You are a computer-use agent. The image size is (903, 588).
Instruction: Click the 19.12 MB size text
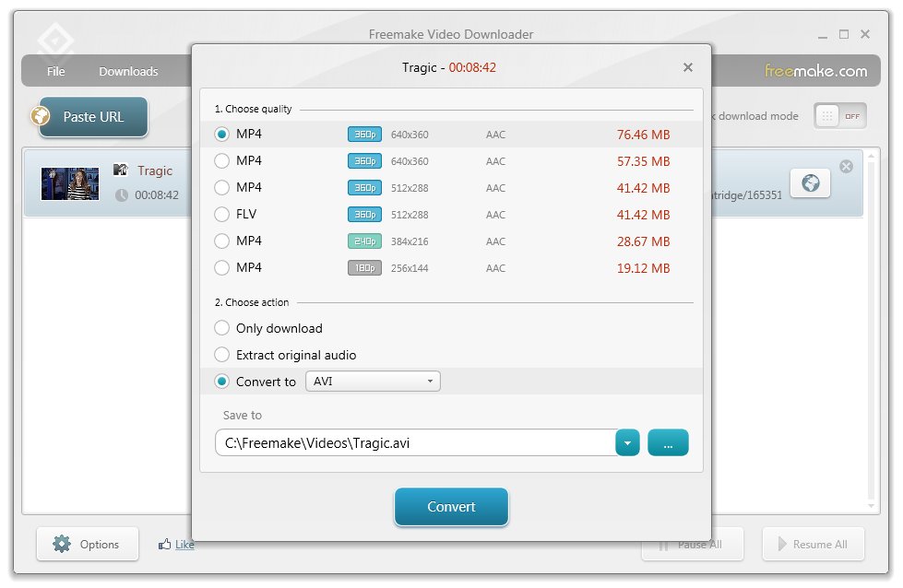[643, 268]
